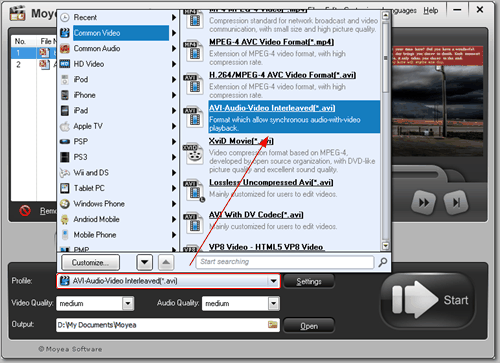Click the Lossless Uncompressed Avi icon
The height and width of the screenshot is (363, 500).
point(194,191)
